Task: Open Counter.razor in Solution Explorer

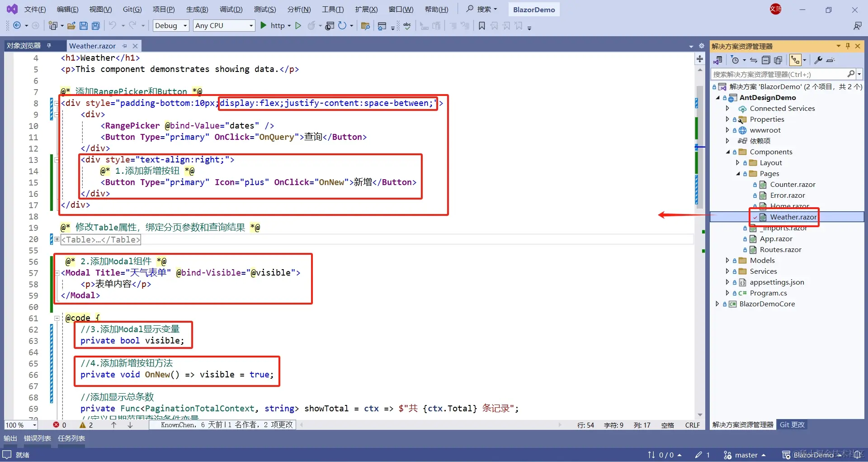Action: 793,185
